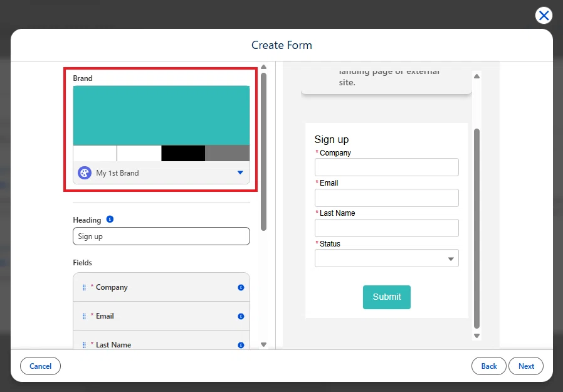563x392 pixels.
Task: Click the black brand color swatch
Action: coord(183,154)
